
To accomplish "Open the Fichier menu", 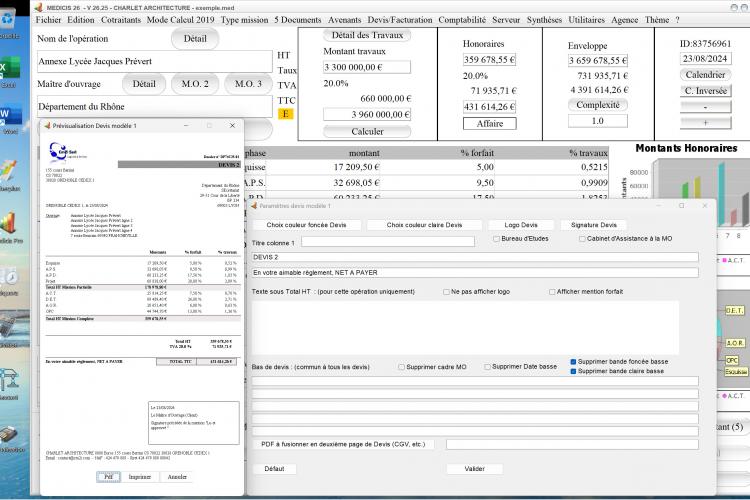I will coord(48,20).
